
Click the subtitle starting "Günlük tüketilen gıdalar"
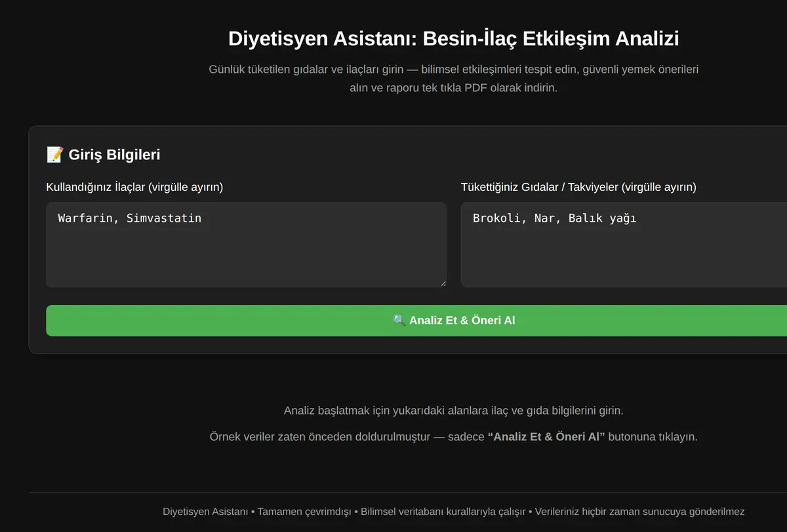pos(454,78)
